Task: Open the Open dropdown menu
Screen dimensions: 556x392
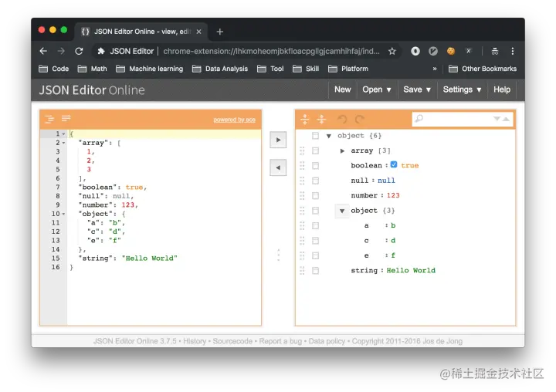Action: coord(377,90)
